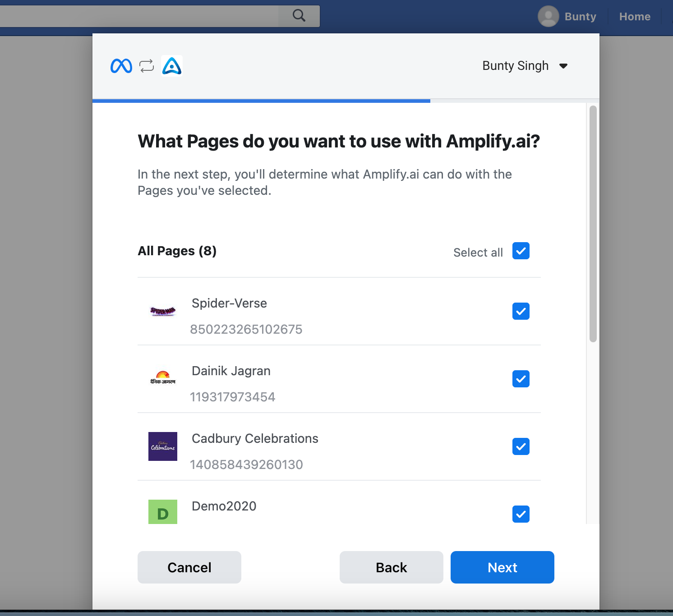Click the Meta infinity logo icon
Screen dimensions: 673x616
121,66
